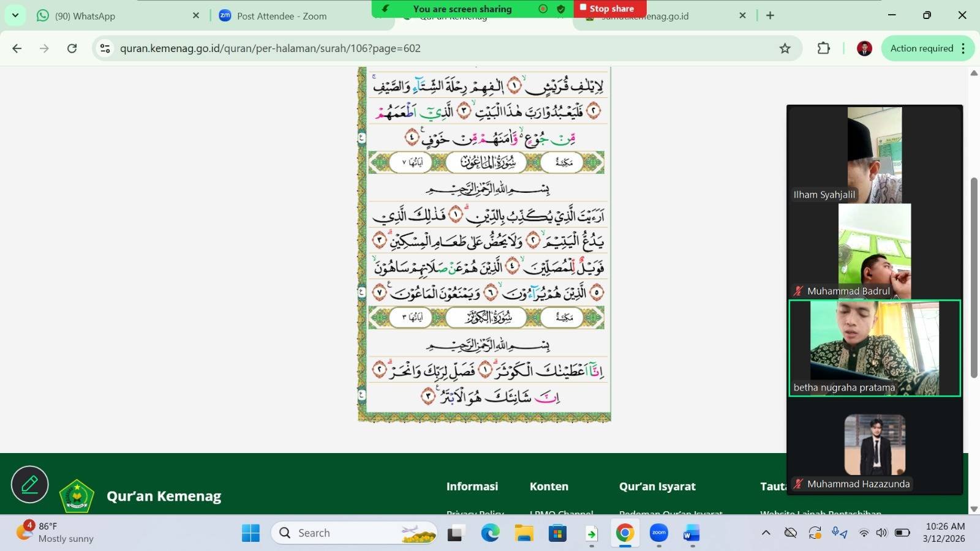Open the Chrome extensions puzzle icon

tap(824, 48)
